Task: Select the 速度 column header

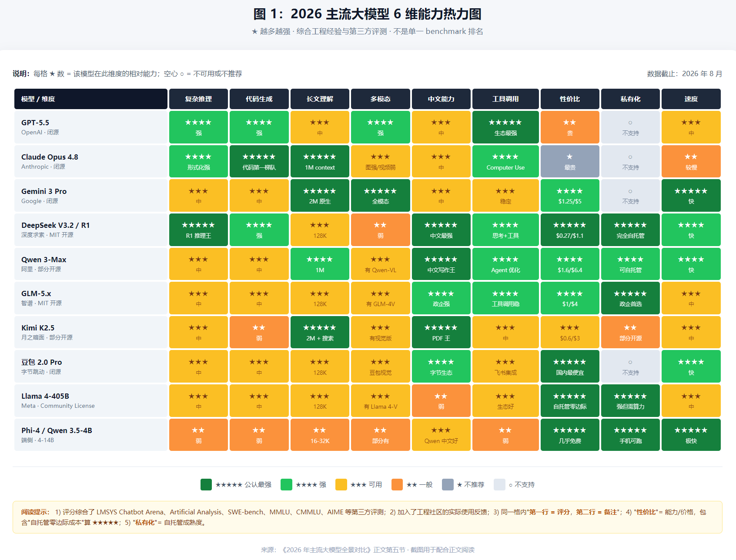Action: [691, 99]
